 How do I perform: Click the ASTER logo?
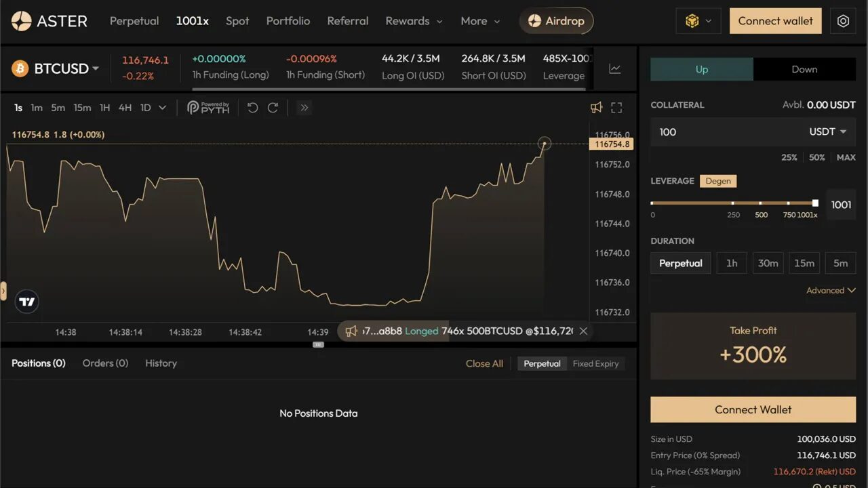click(47, 21)
